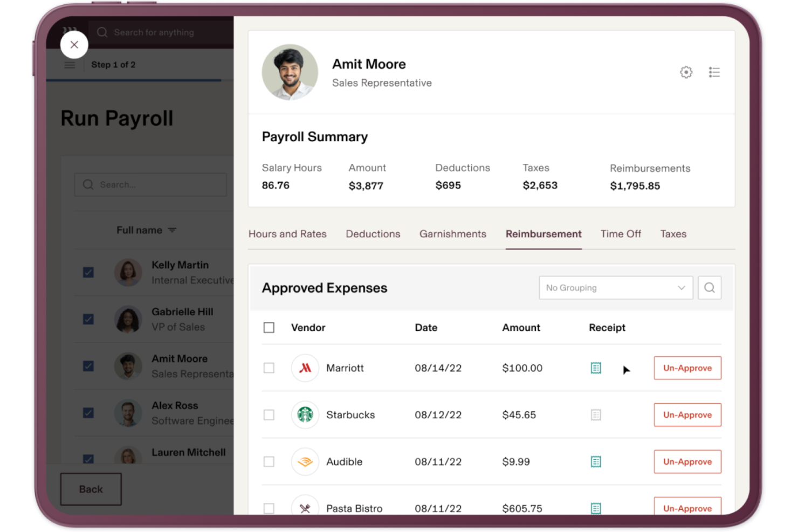
Task: Open the Time Off tab
Action: tap(621, 234)
